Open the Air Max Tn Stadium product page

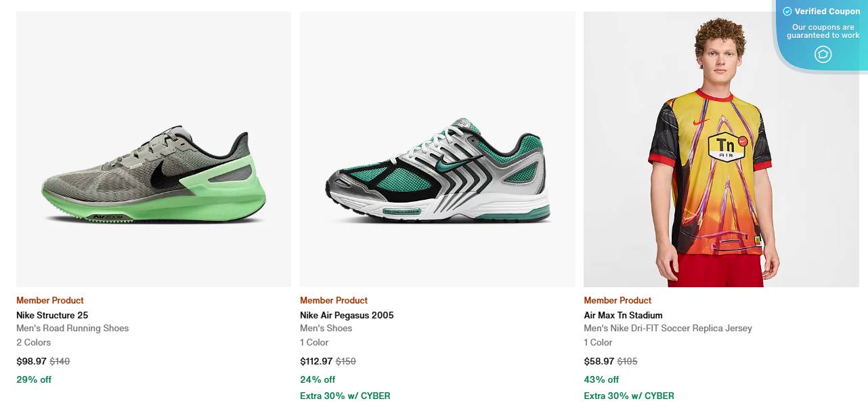(623, 315)
